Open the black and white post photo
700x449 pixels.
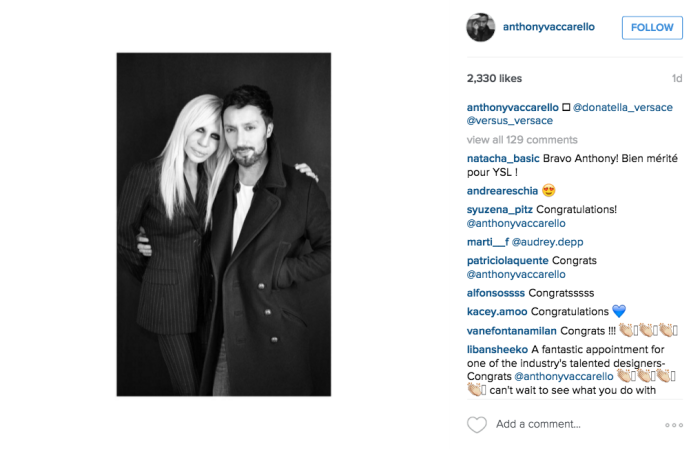point(224,224)
